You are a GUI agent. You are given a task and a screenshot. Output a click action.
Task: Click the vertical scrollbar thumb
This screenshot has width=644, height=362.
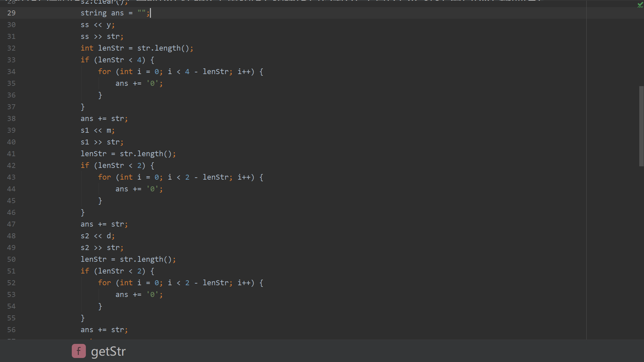tap(641, 126)
